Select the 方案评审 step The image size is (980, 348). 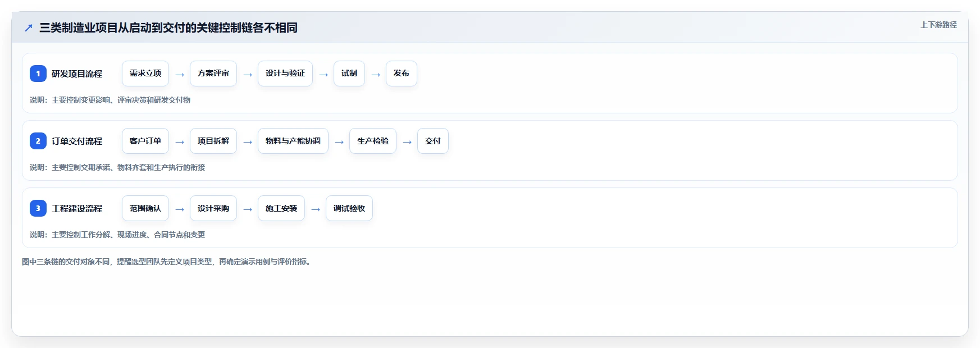coord(213,74)
